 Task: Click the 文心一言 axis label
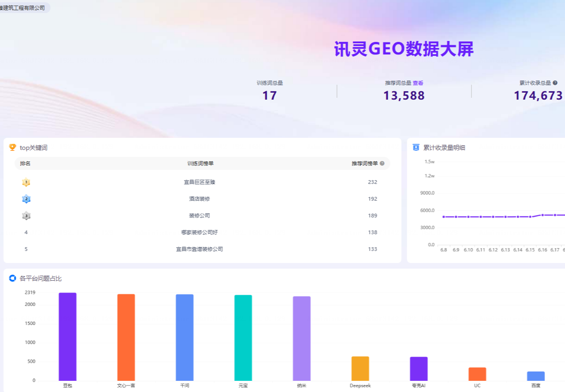point(126,386)
